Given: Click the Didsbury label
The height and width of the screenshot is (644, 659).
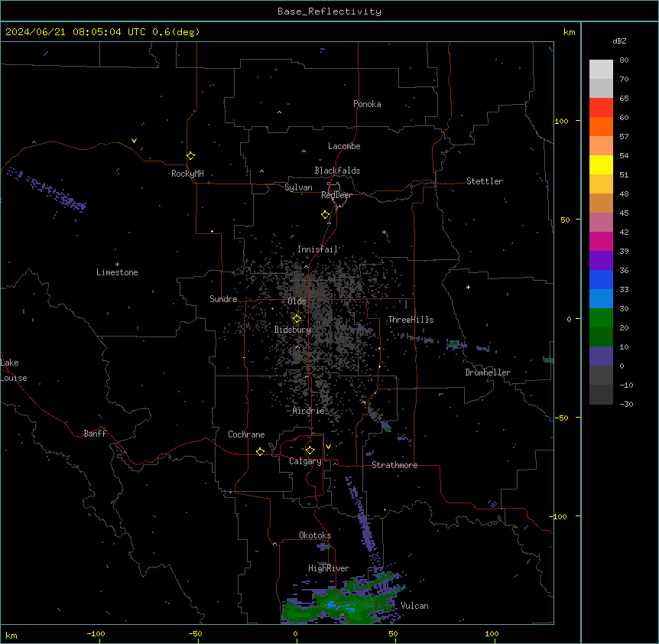Looking at the screenshot, I should 293,330.
